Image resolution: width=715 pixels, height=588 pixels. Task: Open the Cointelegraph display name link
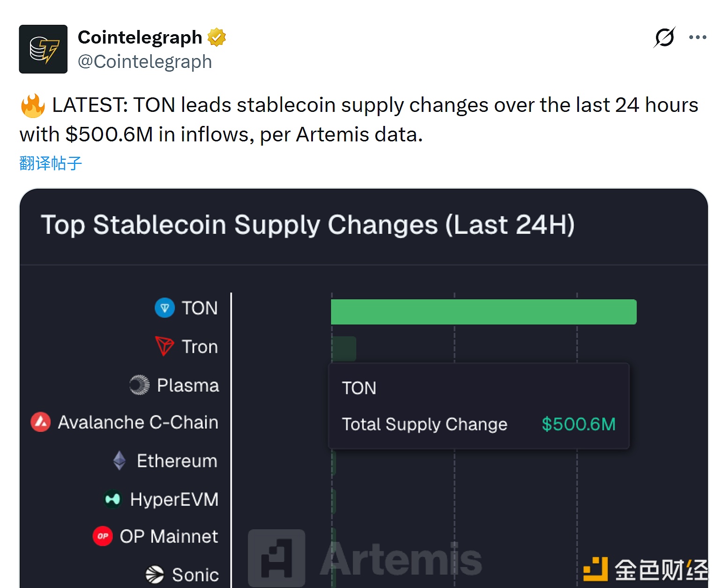140,37
